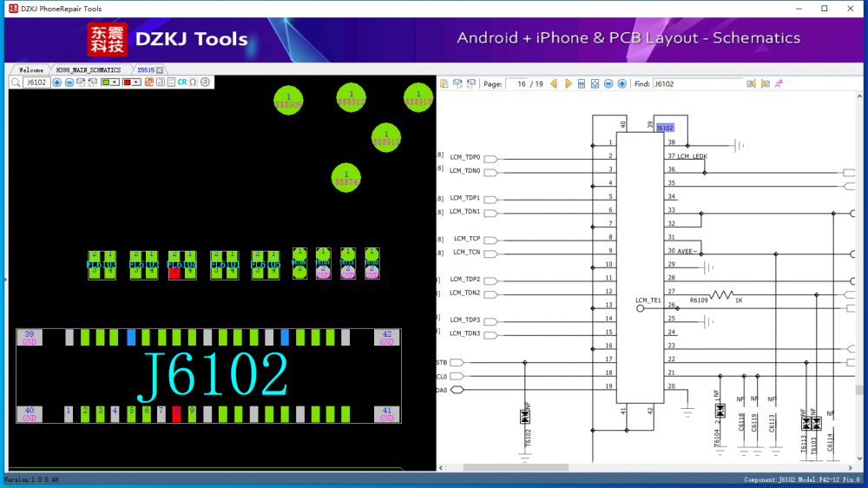Viewport: 868px width, 488px height.
Task: Go to next schematic page arrow
Action: 569,84
